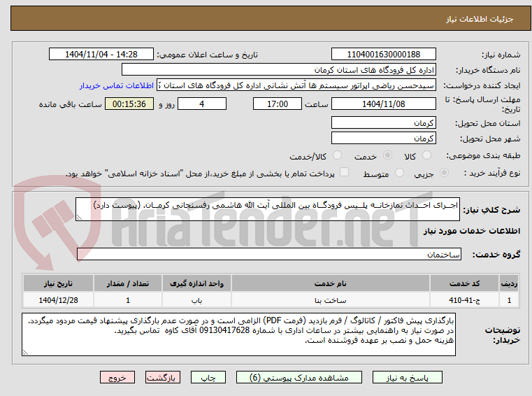Click the days remaining field showing 4

pos(202,104)
